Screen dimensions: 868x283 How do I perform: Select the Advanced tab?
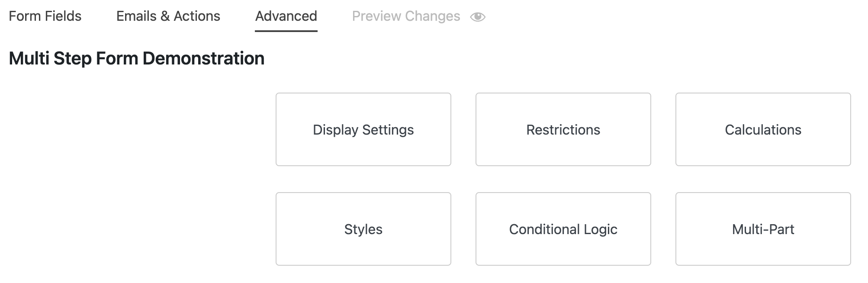click(286, 16)
